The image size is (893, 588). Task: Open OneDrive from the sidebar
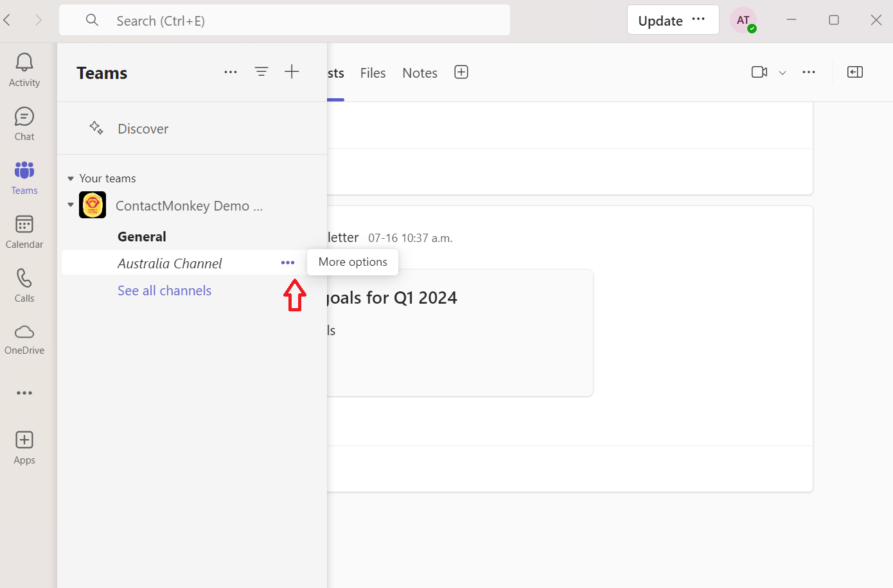point(24,339)
